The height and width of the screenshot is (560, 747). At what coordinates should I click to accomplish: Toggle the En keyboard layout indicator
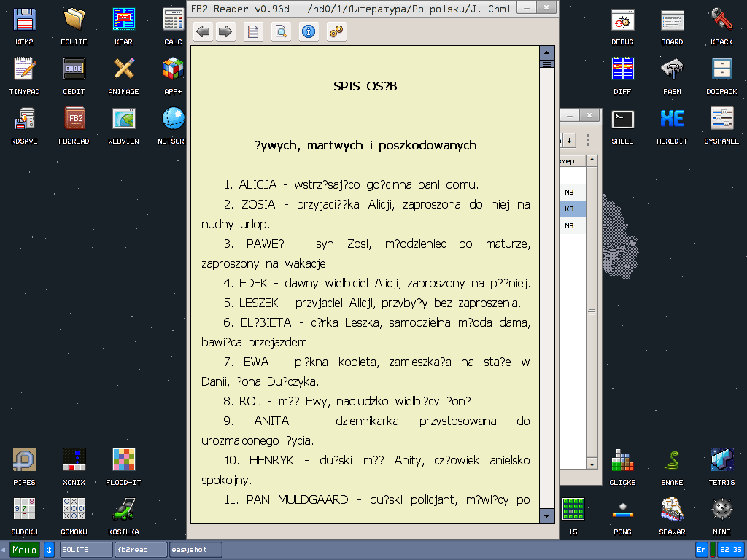[702, 550]
